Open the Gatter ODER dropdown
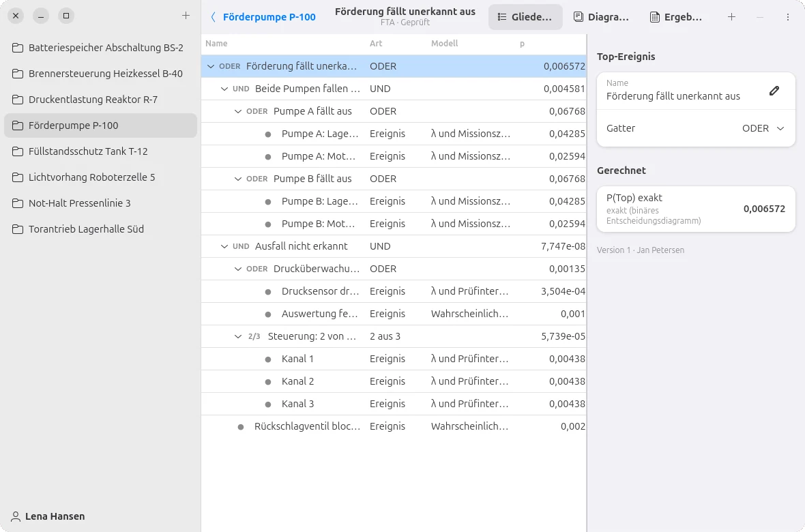 click(763, 128)
